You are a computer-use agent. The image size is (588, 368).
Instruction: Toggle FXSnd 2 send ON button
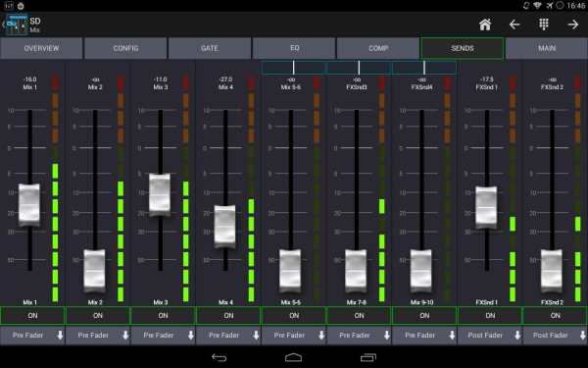pyautogui.click(x=556, y=316)
